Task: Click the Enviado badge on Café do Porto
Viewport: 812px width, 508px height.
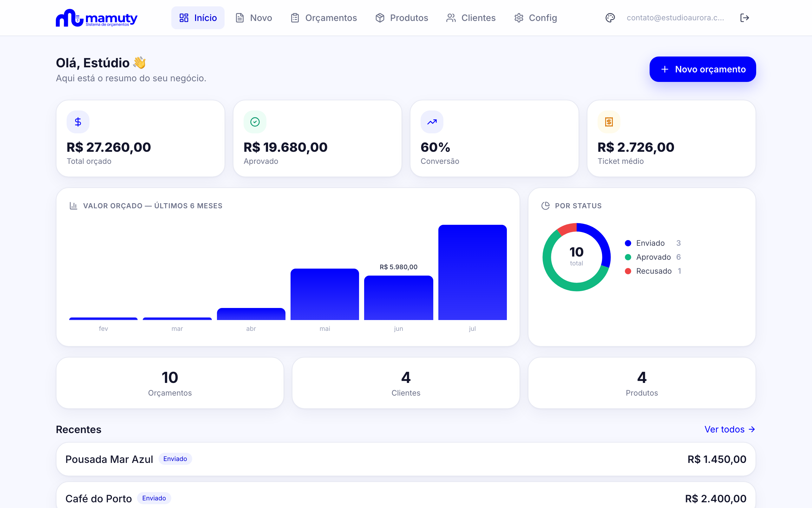Action: (154, 498)
